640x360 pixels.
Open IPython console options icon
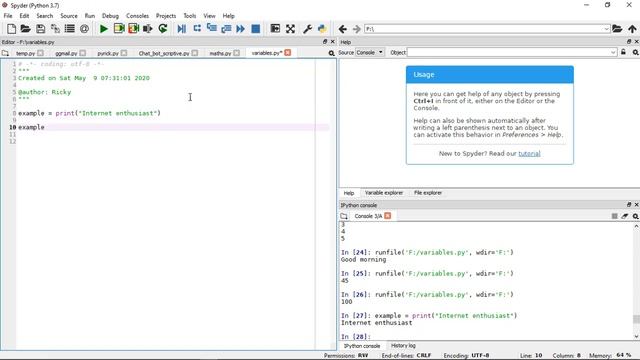pyautogui.click(x=636, y=216)
